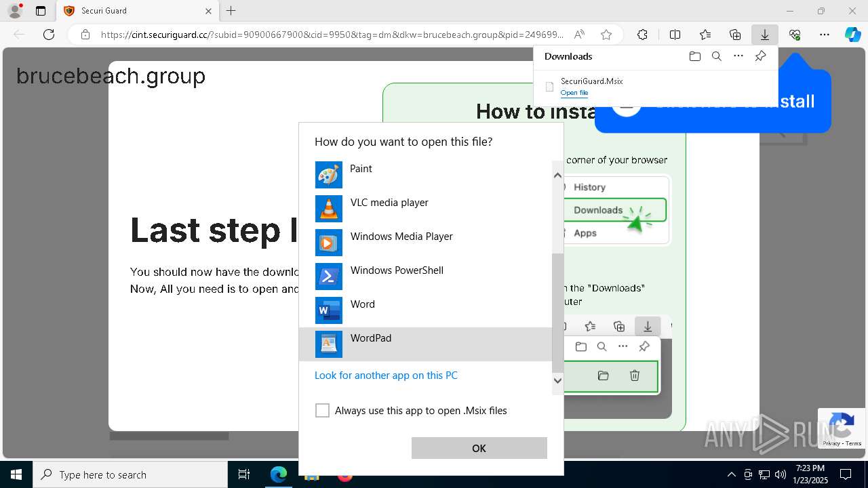Toggle the Downloads toolbar button
868x488 pixels.
(765, 35)
